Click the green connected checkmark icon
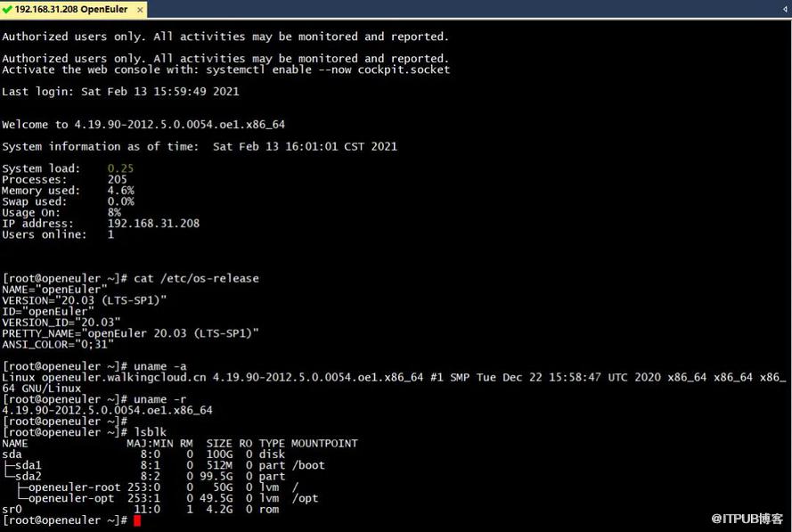 tap(7, 9)
